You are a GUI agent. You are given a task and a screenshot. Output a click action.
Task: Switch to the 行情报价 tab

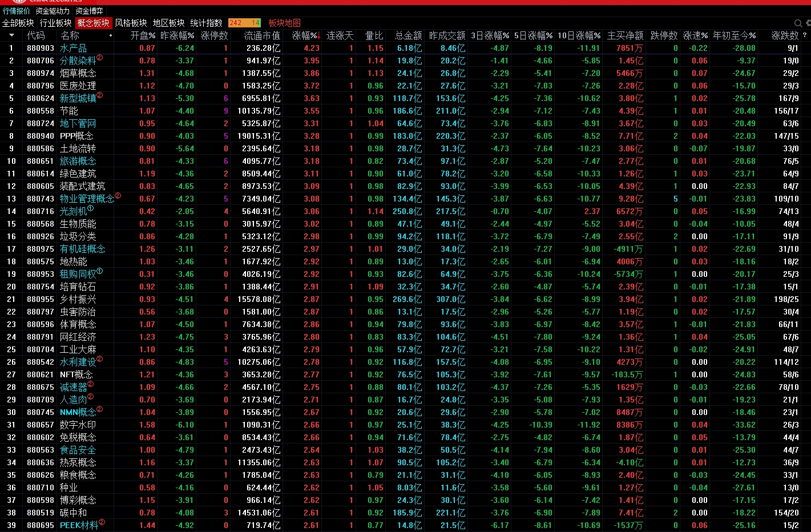pyautogui.click(x=17, y=11)
